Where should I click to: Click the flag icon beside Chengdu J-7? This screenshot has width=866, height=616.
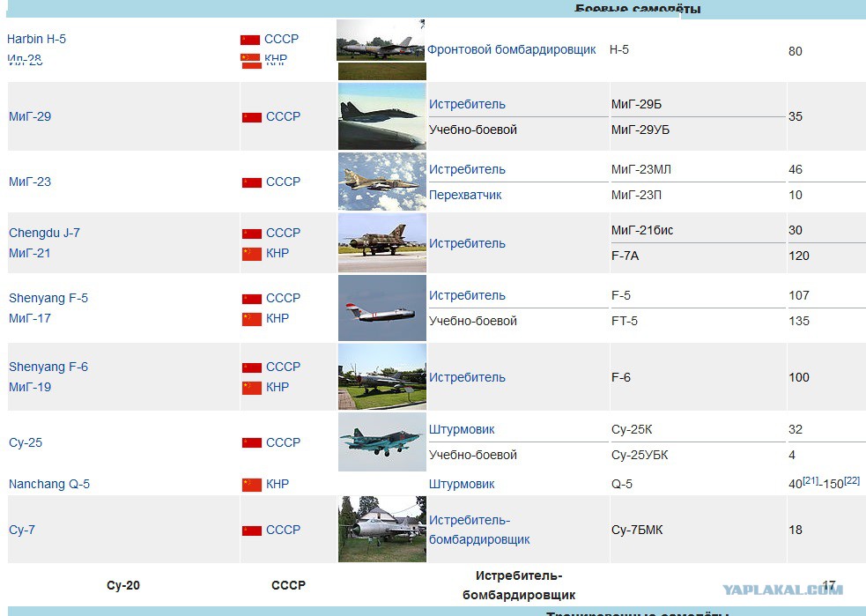coord(252,234)
